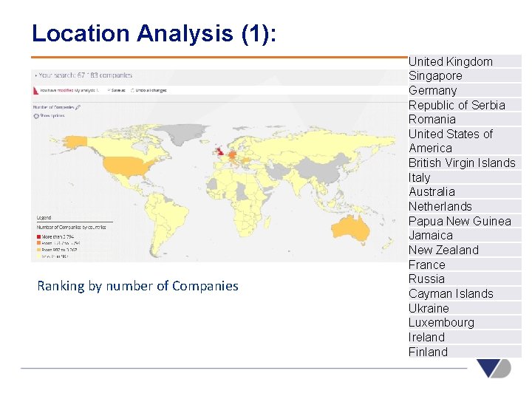Select 'United Kingdom' in the country list
The image size is (532, 399).
(465, 61)
